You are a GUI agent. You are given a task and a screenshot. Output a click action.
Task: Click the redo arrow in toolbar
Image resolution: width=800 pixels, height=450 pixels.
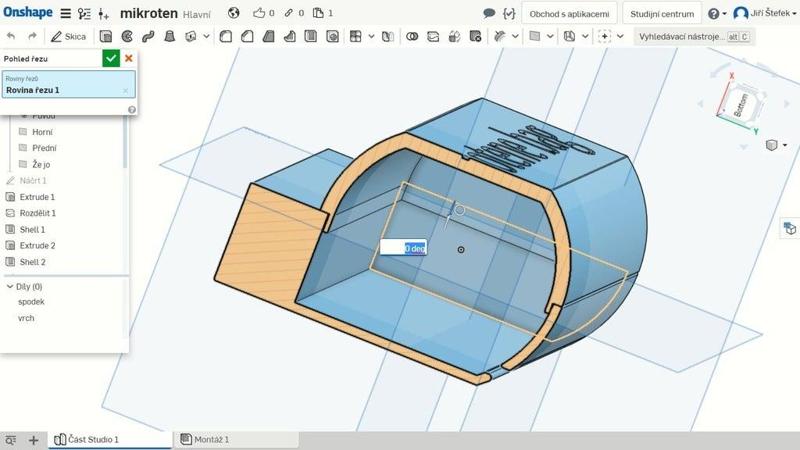[34, 36]
